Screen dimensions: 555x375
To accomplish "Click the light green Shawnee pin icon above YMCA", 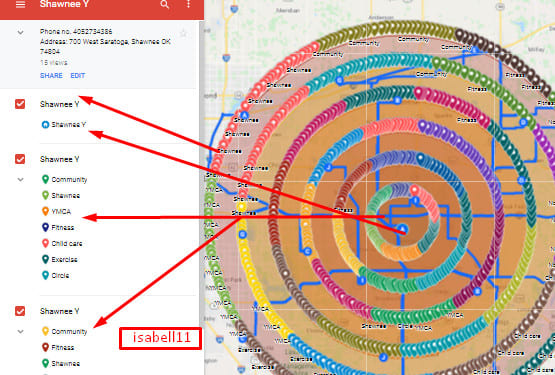I will (x=45, y=195).
